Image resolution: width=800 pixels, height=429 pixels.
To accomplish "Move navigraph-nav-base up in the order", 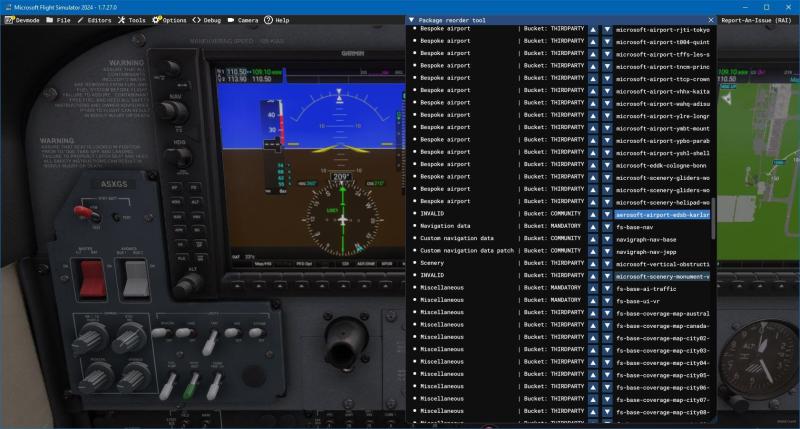I will click(593, 239).
